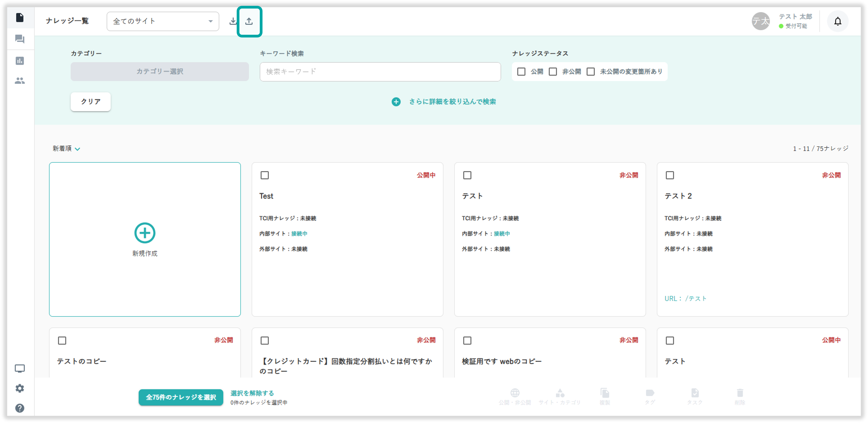The height and width of the screenshot is (423, 868).
Task: Expand the 新着順 sort dropdown
Action: coord(66,149)
